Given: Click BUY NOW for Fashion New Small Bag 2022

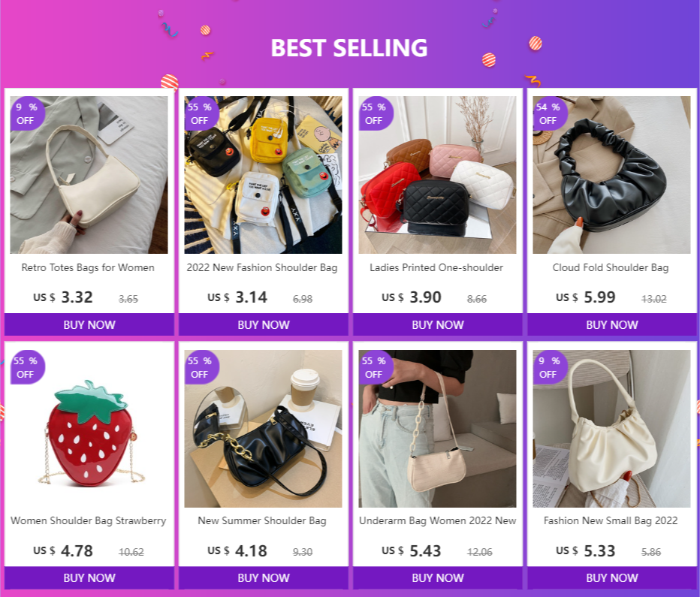Looking at the screenshot, I should [x=612, y=577].
